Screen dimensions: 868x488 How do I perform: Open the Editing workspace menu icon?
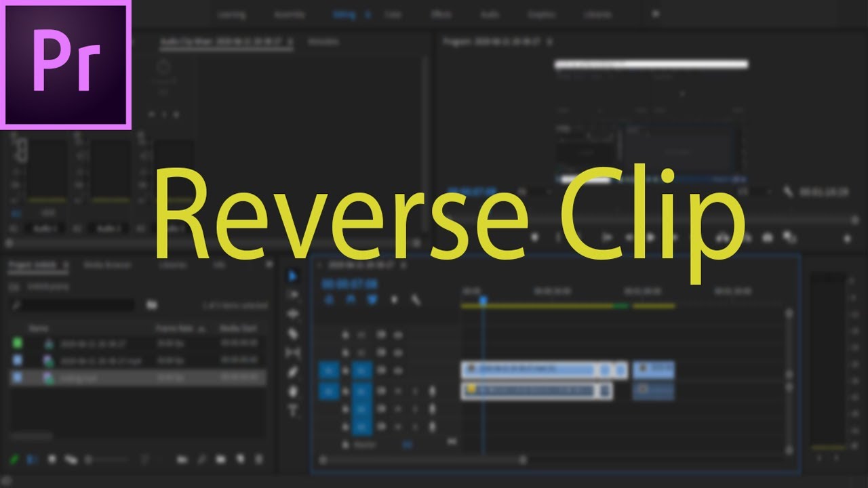[x=368, y=14]
